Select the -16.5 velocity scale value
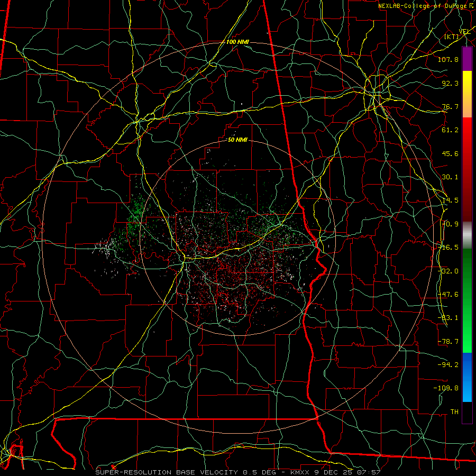This screenshot has height=476, width=476. [448, 248]
